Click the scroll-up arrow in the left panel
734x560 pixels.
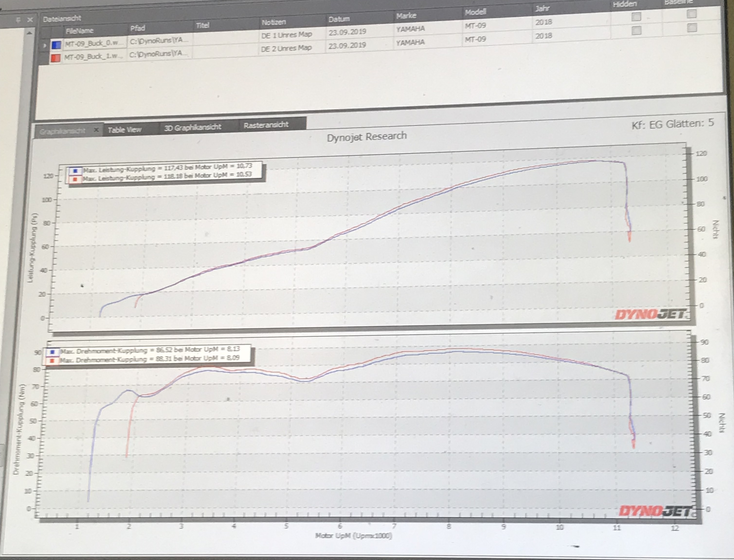coord(29,33)
